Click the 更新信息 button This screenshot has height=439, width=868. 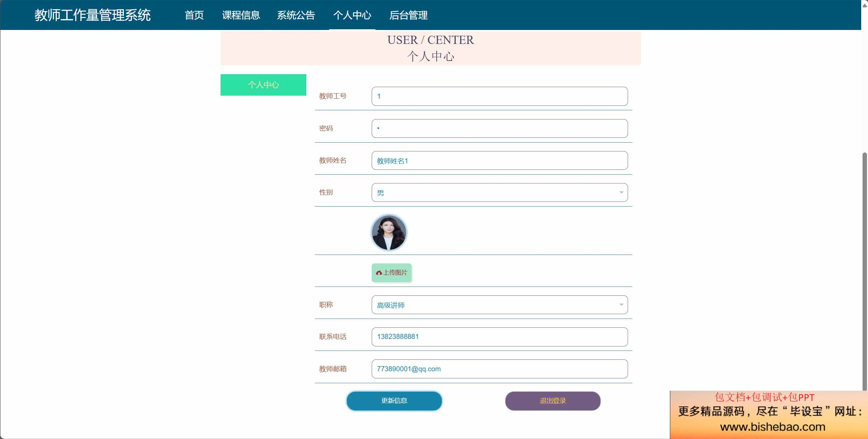394,401
